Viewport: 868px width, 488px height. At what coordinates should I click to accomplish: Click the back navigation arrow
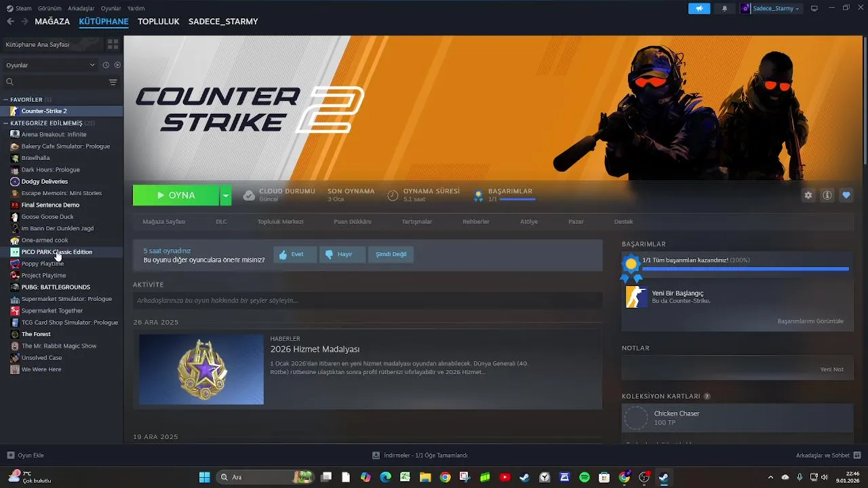[x=10, y=22]
